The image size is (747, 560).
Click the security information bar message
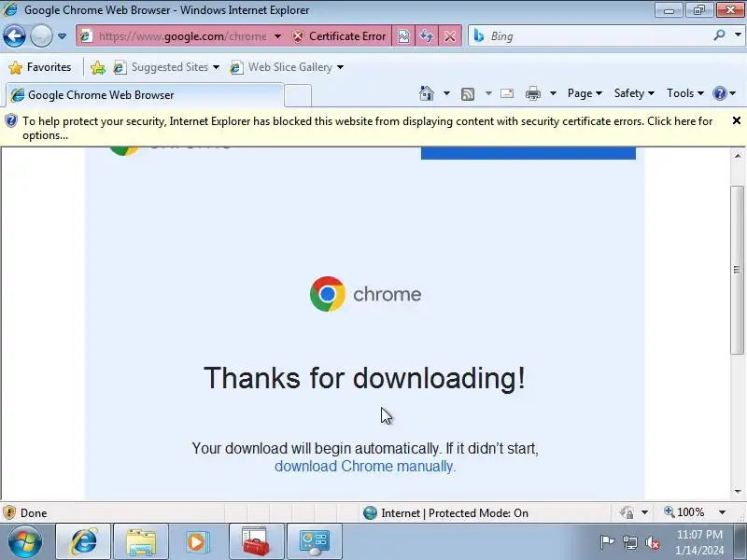coord(367,128)
